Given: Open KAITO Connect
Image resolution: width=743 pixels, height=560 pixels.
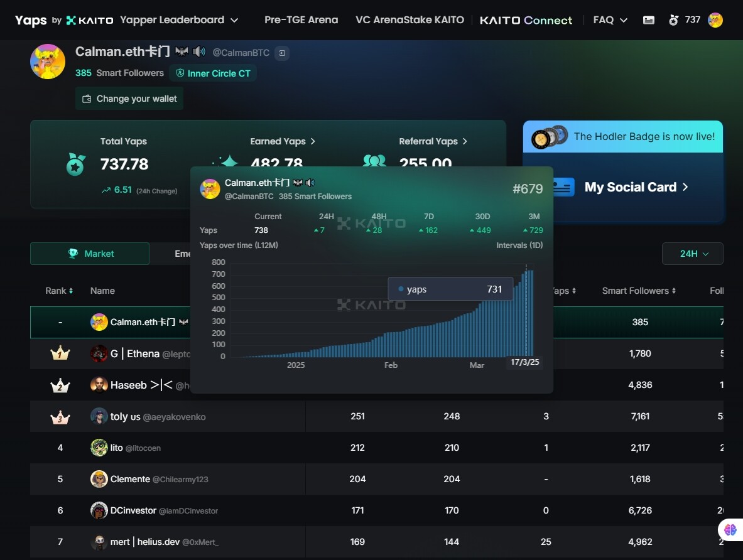Looking at the screenshot, I should 526,20.
